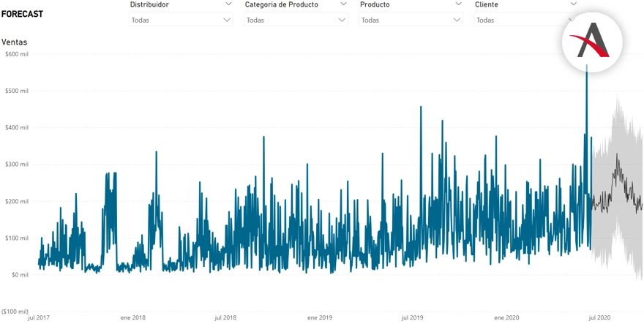Click the chevron icon beside the Cliente header
Image resolution: width=644 pixels, height=324 pixels.
click(573, 4)
